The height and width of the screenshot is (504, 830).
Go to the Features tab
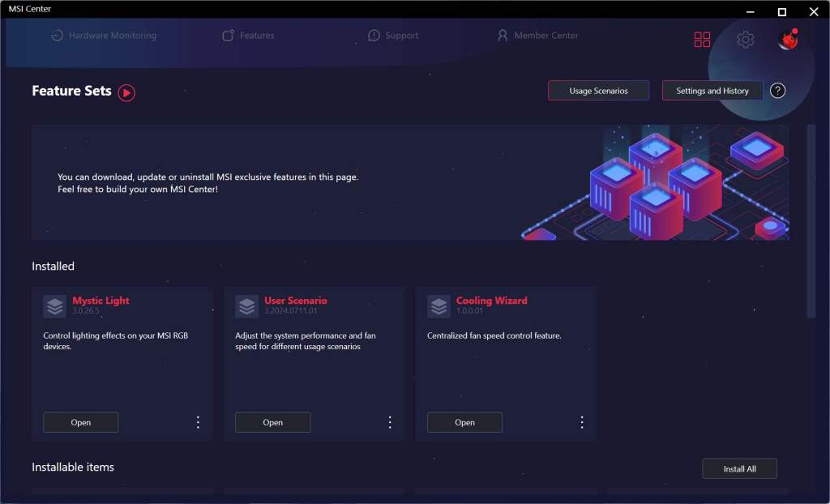[248, 36]
